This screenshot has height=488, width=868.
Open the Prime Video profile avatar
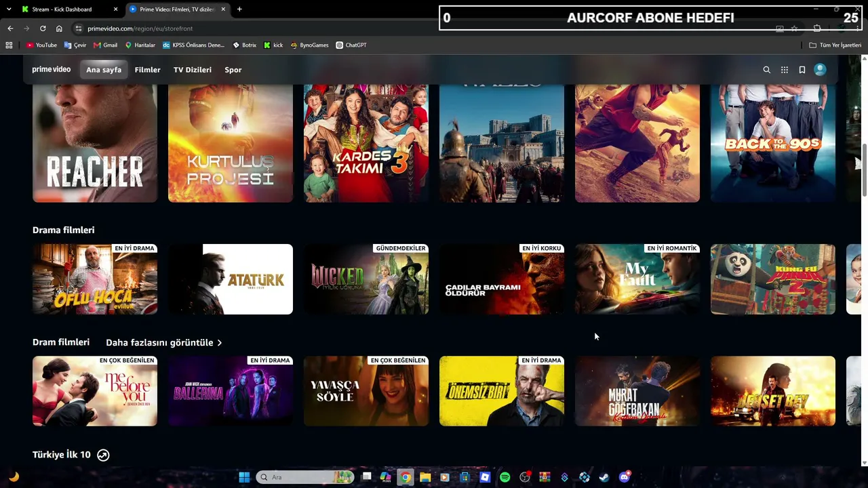[820, 69]
